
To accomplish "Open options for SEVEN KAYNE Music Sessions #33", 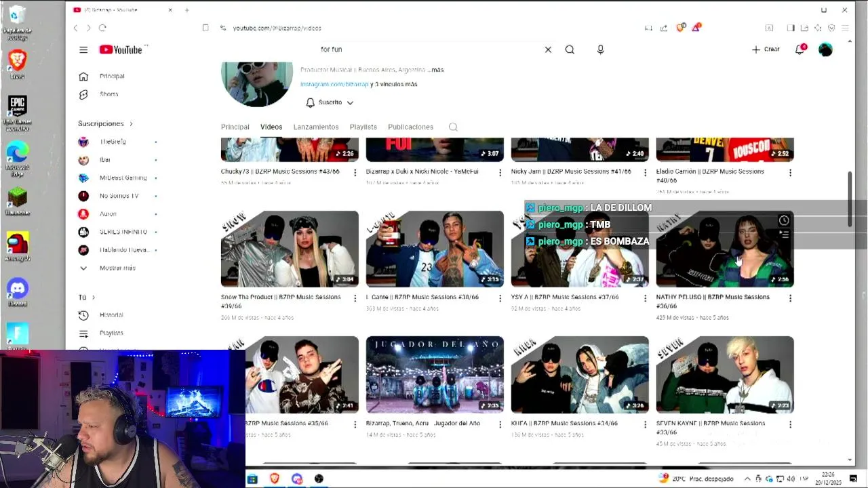I will [x=790, y=424].
